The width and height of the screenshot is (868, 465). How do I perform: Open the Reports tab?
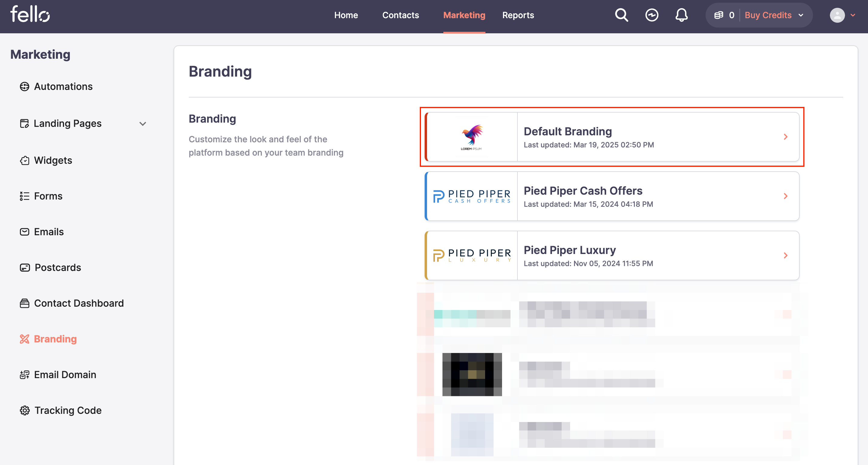coord(518,15)
